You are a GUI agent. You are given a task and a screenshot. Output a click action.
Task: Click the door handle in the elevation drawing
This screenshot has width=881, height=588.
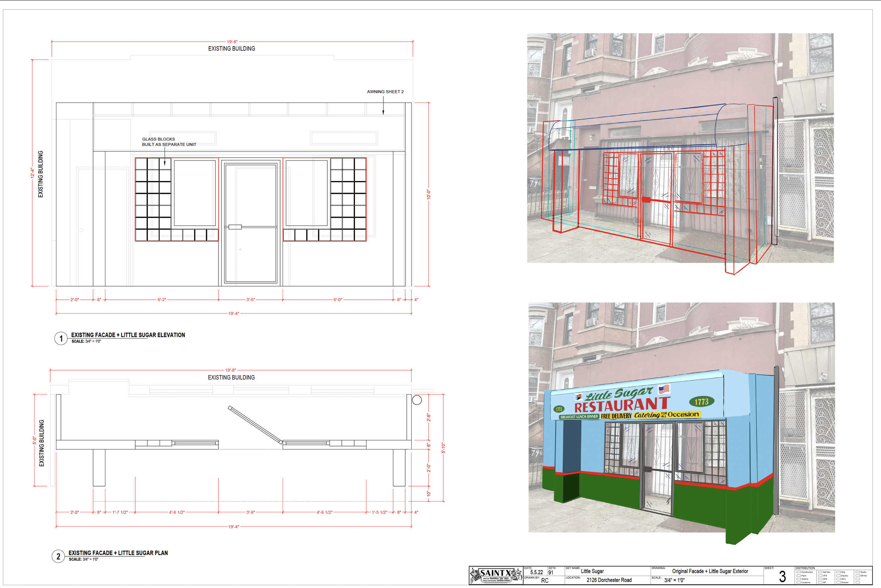[235, 227]
